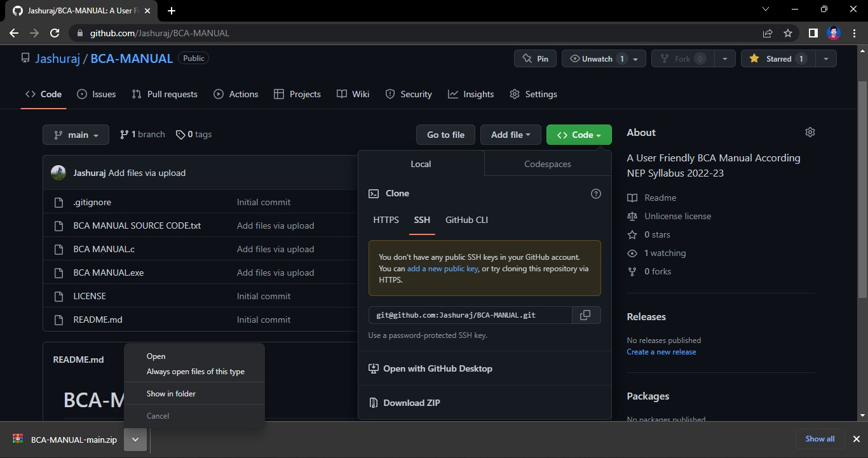Share this page via the address bar share icon
The height and width of the screenshot is (458, 868).
768,33
